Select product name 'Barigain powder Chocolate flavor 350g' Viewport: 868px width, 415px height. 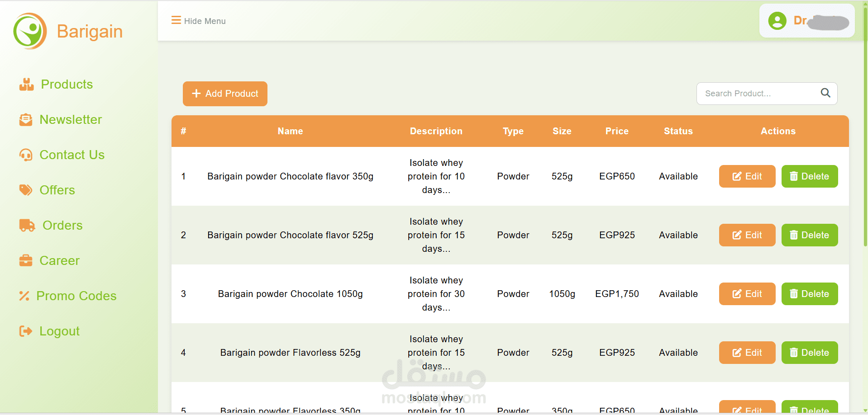[290, 176]
